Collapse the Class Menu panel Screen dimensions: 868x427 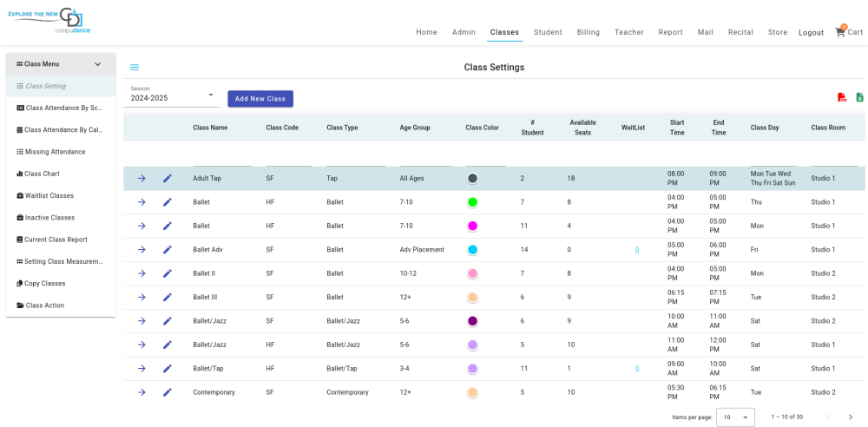[97, 64]
